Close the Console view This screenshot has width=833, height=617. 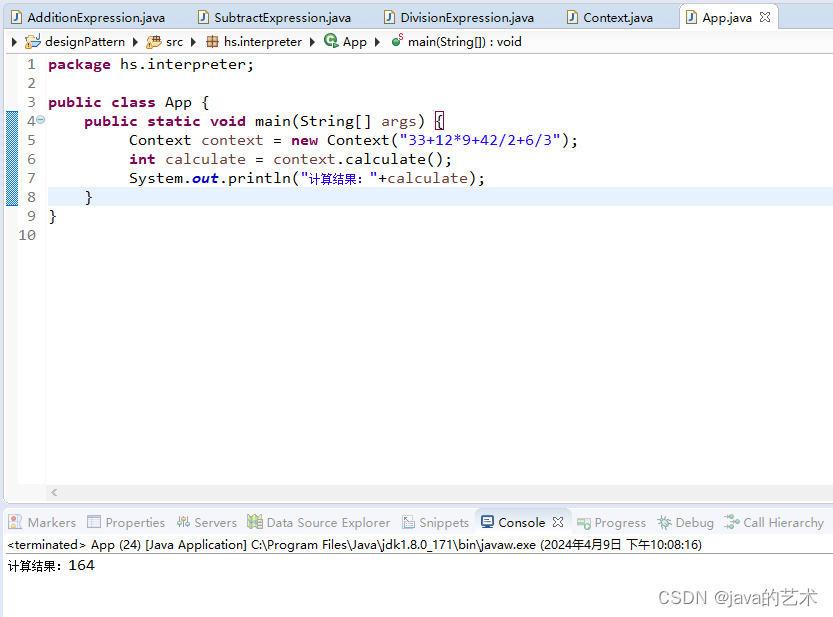558,522
